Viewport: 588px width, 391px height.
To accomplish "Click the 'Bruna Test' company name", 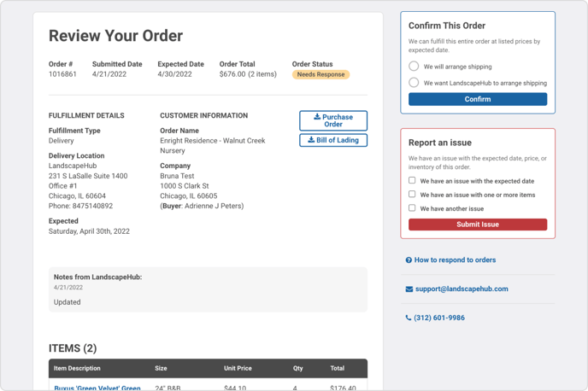I will 177,176.
